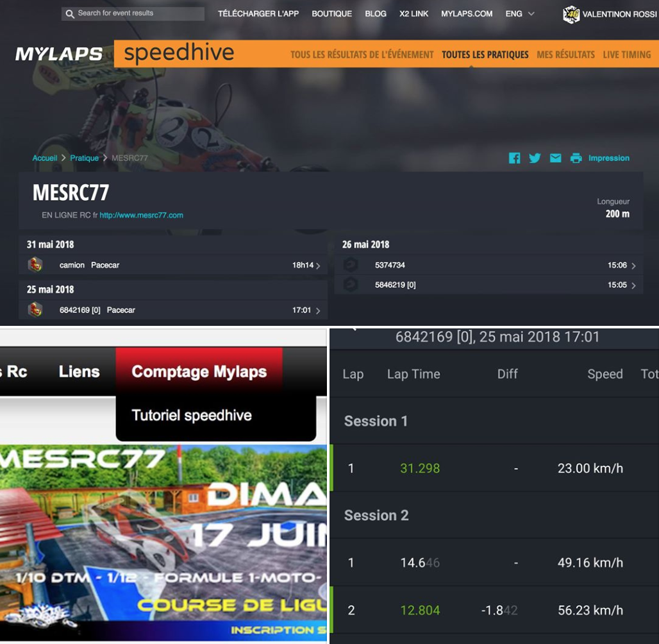Click the 5374734 transponder icon
Screen dimensions: 659x644
[351, 265]
